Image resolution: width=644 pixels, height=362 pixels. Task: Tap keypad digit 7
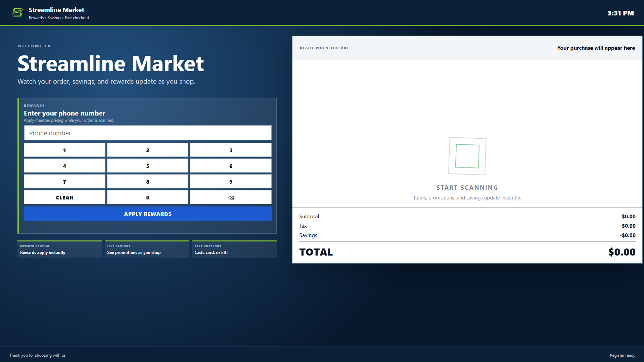(64, 182)
